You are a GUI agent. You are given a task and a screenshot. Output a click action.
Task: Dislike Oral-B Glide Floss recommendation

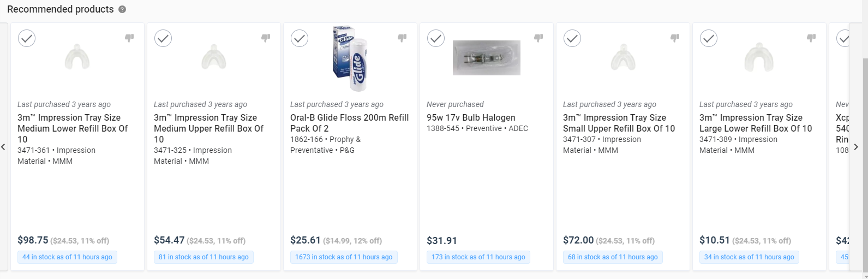402,38
